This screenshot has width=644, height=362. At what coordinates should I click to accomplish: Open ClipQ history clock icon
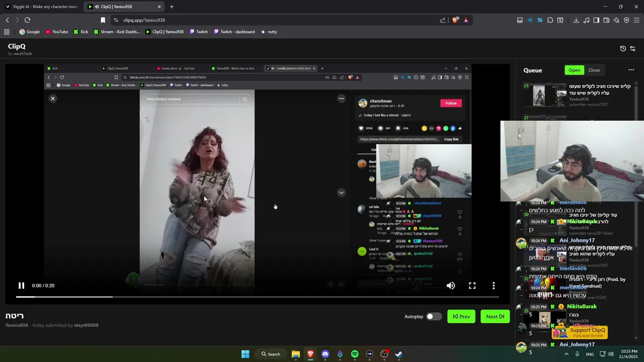[x=623, y=49]
